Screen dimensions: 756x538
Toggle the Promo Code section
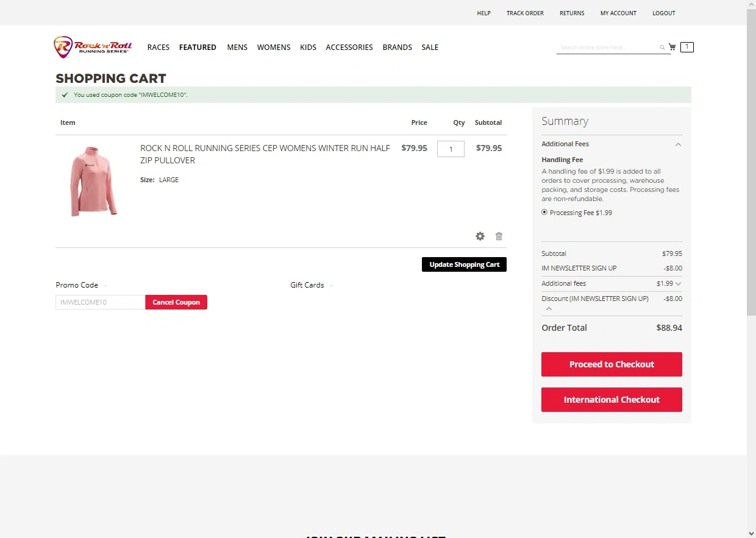[81, 285]
